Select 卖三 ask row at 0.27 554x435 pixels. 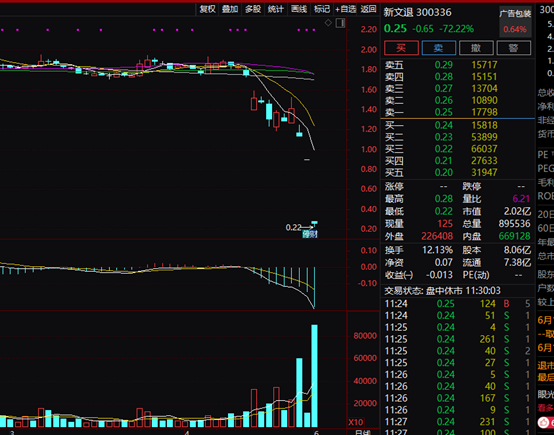[x=458, y=88]
